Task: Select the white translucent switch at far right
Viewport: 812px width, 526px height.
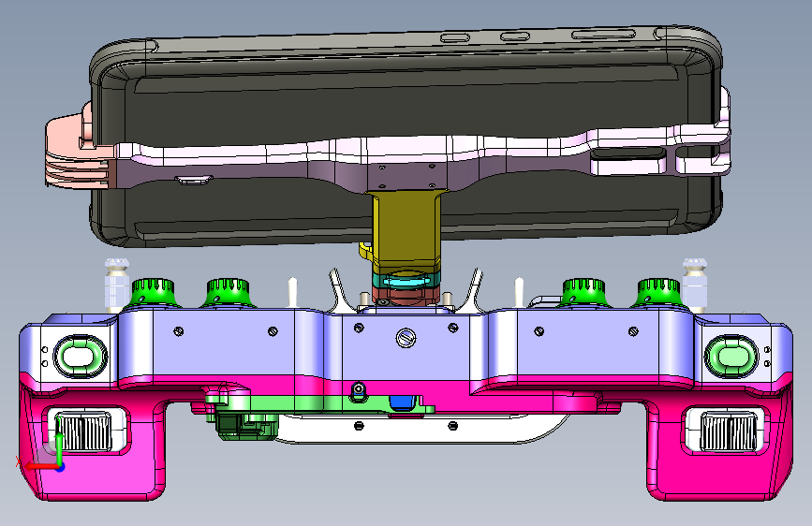Action: point(694,285)
